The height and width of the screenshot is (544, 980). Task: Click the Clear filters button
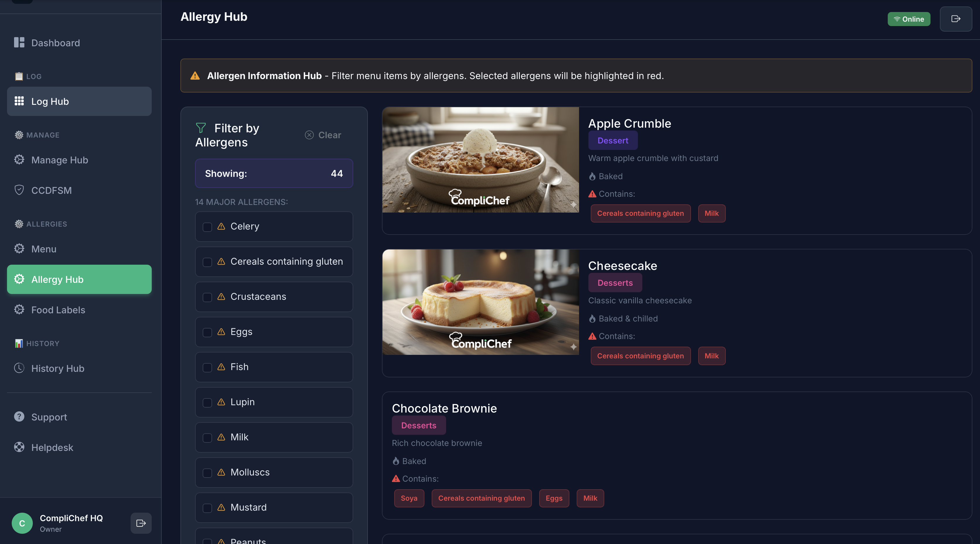[322, 135]
